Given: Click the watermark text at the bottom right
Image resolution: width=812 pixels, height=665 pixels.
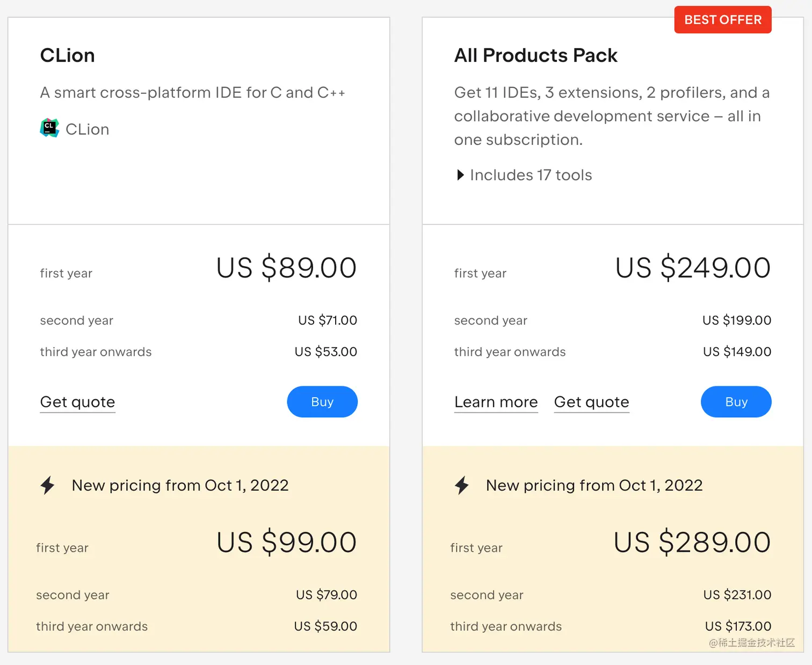Looking at the screenshot, I should tap(751, 642).
